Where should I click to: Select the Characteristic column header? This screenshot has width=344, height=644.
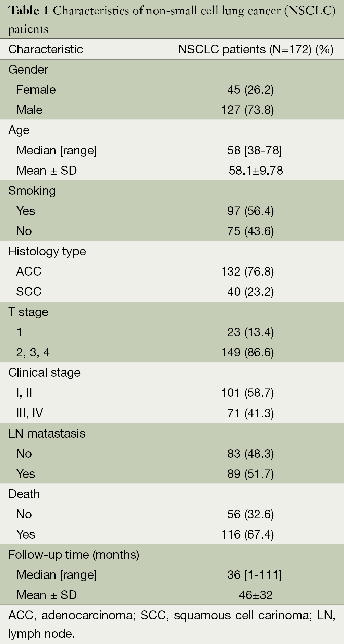pyautogui.click(x=46, y=49)
